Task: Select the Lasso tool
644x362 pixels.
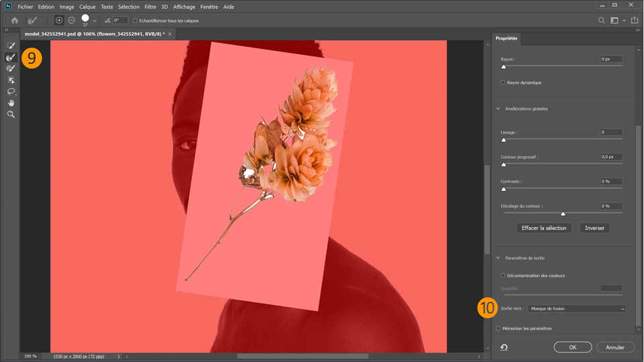Action: point(11,92)
